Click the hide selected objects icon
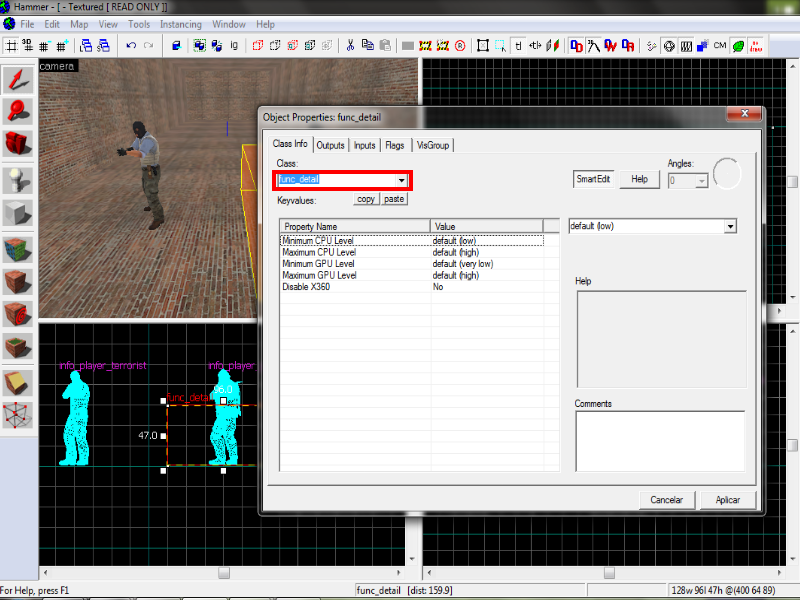 pyautogui.click(x=258, y=46)
